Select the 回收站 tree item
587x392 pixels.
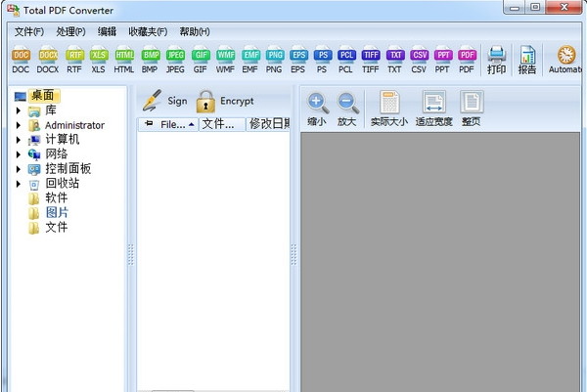(x=62, y=183)
